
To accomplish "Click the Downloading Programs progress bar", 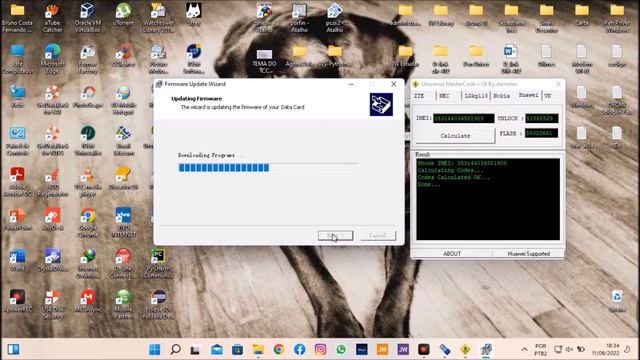I will (268, 167).
